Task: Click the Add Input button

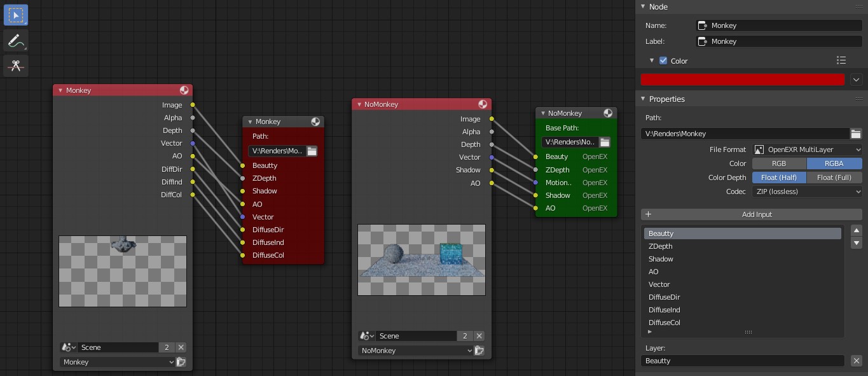Action: [x=757, y=214]
